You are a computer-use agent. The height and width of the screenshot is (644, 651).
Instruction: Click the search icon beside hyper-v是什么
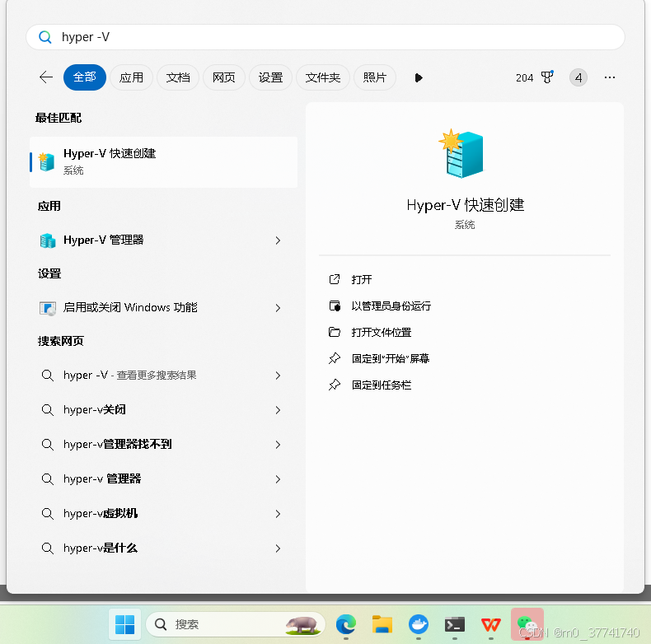[47, 548]
